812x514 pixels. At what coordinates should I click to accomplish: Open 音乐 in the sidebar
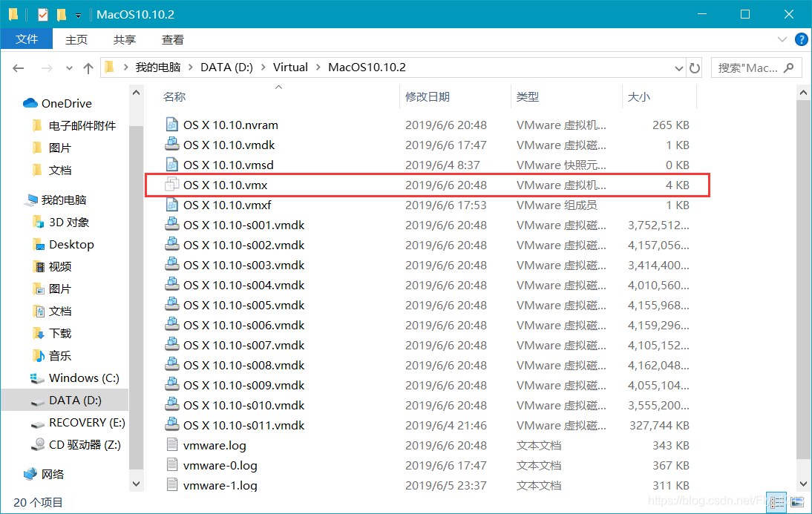point(59,355)
